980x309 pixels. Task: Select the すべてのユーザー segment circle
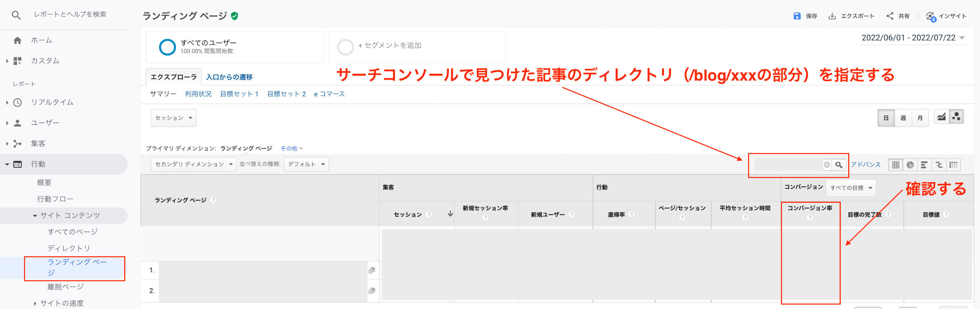point(167,47)
